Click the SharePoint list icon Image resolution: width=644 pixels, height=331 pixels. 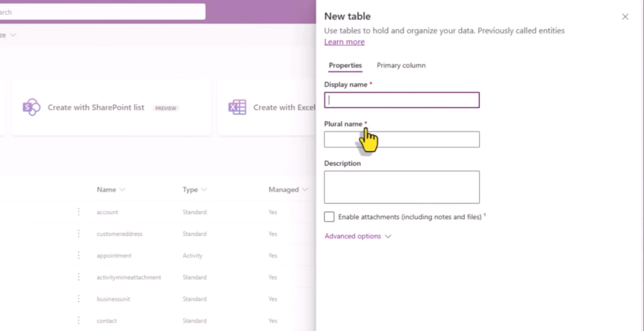pyautogui.click(x=31, y=108)
